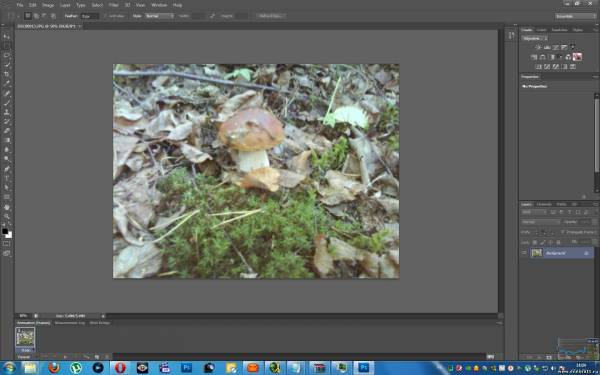The image size is (600, 375).
Task: Select the Zoom tool in toolbox
Action: click(7, 217)
